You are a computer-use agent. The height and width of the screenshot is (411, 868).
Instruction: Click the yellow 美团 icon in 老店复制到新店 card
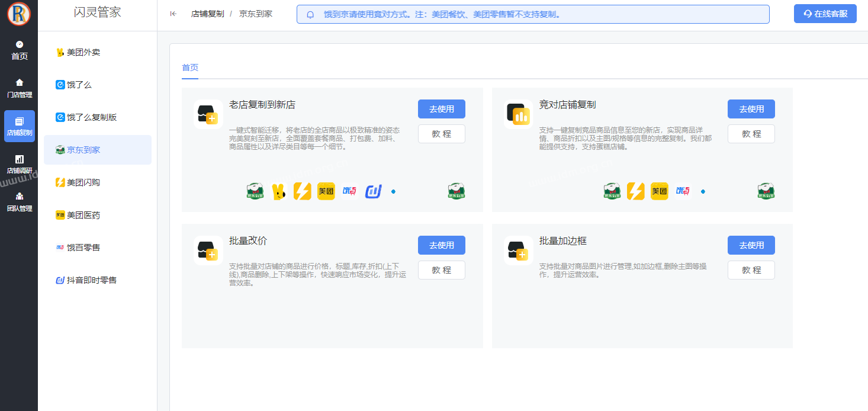(x=326, y=191)
